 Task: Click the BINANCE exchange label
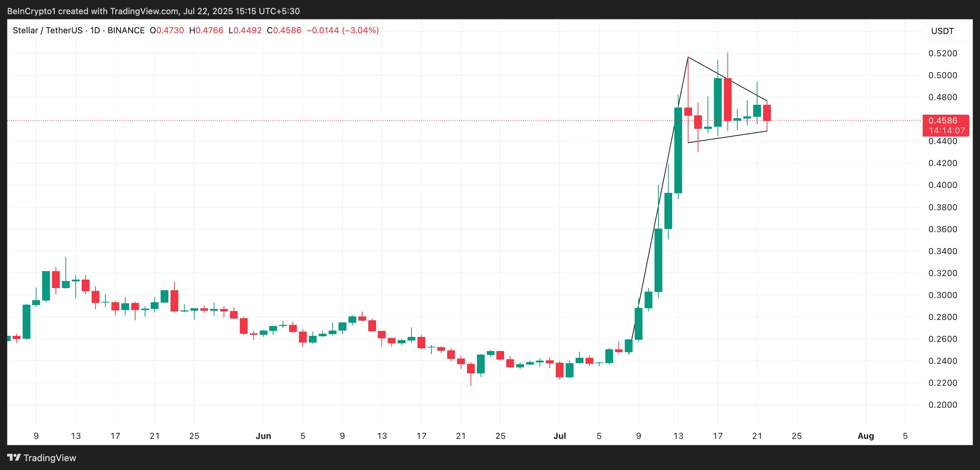(126, 30)
